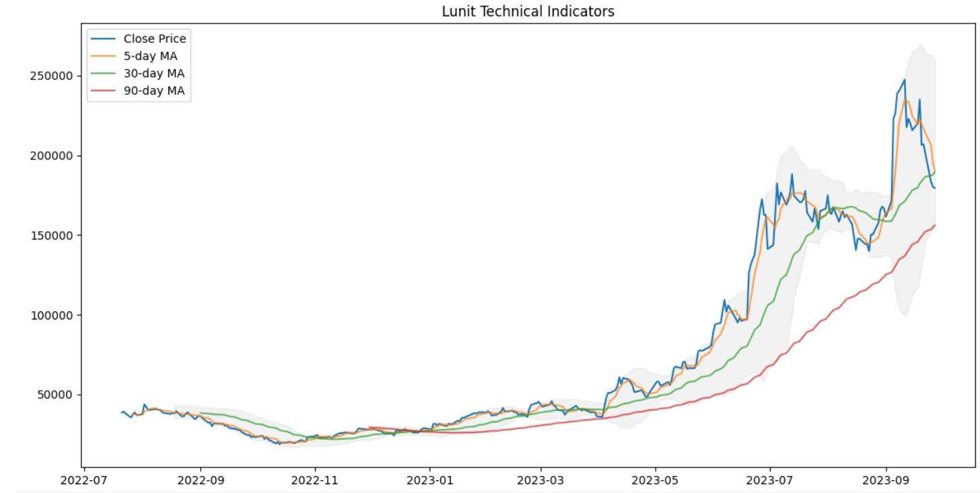Click the orange 5-day MA legend line
This screenshot has height=493, width=980.
coord(104,56)
